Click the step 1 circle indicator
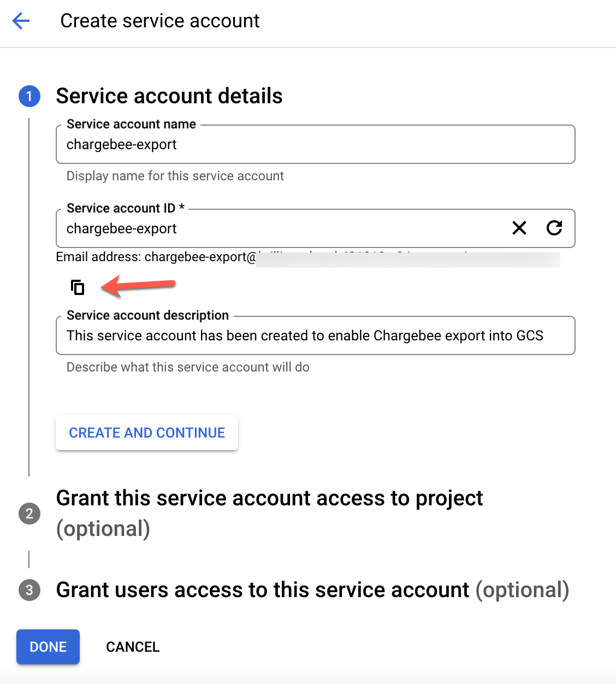Screen dimensions: 616x684 click(x=29, y=96)
